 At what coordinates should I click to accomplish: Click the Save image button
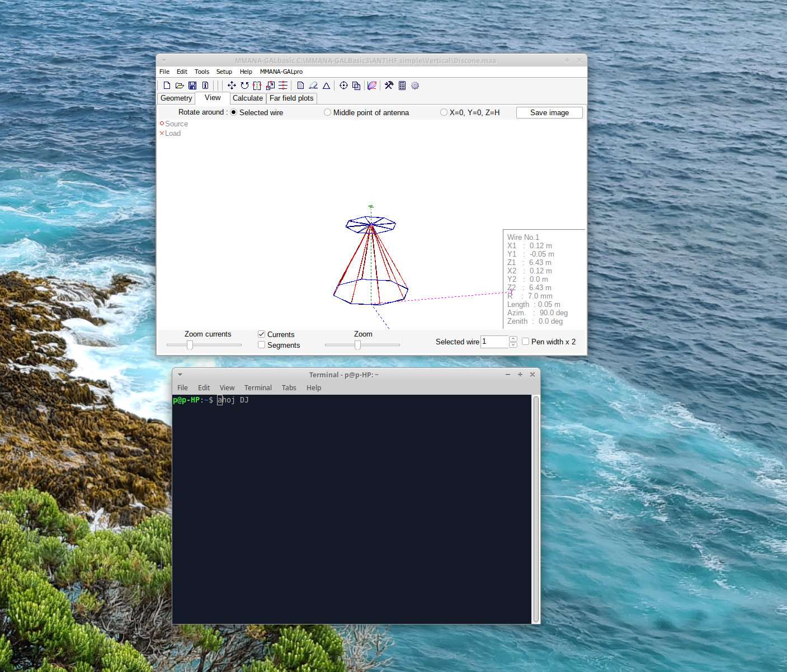coord(549,112)
